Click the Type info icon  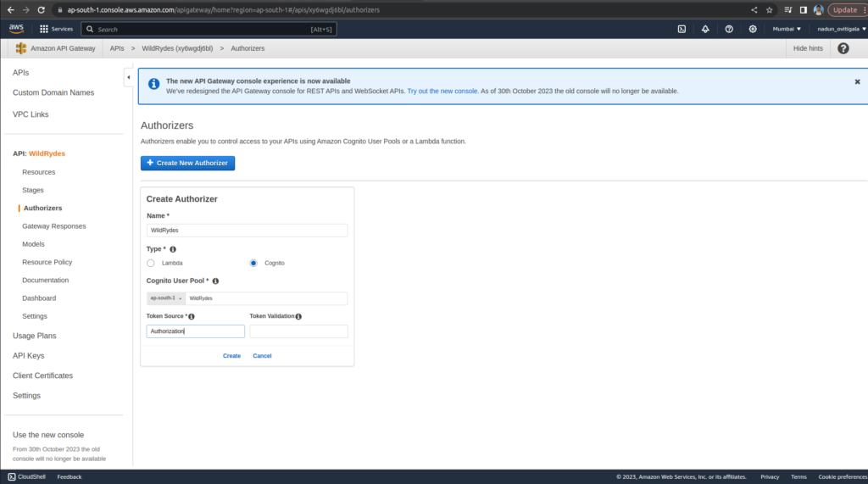(173, 249)
